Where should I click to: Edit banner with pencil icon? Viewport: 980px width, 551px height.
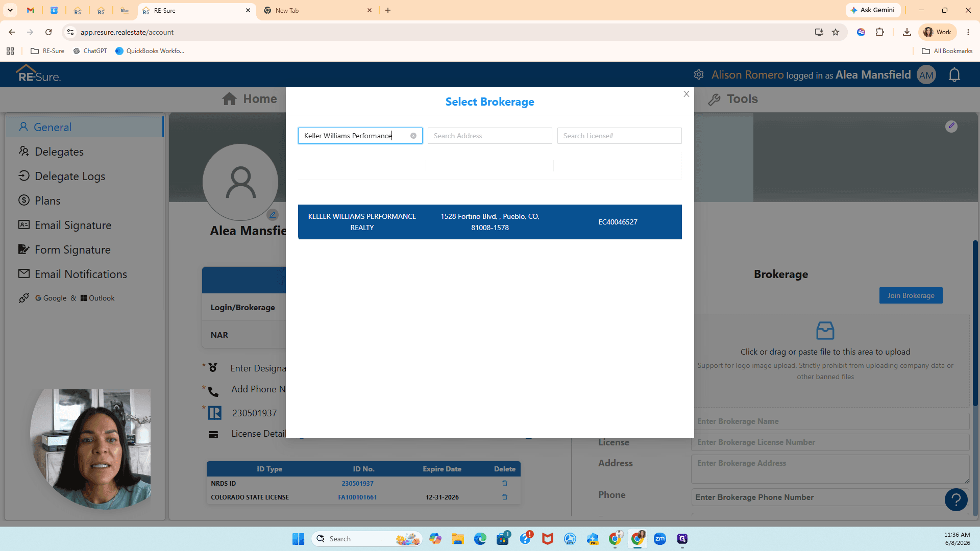tap(951, 126)
